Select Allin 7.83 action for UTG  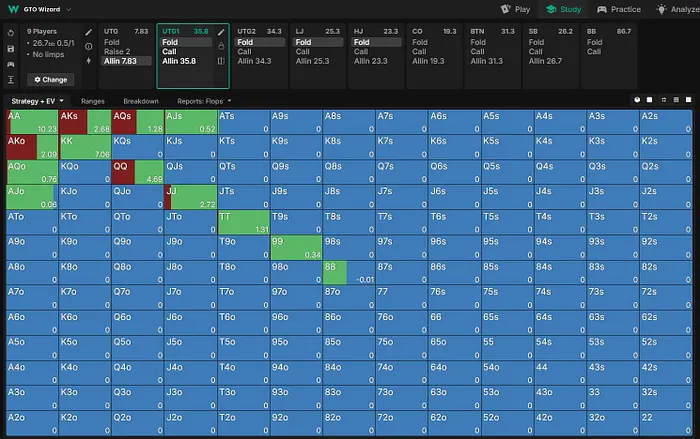(x=127, y=61)
